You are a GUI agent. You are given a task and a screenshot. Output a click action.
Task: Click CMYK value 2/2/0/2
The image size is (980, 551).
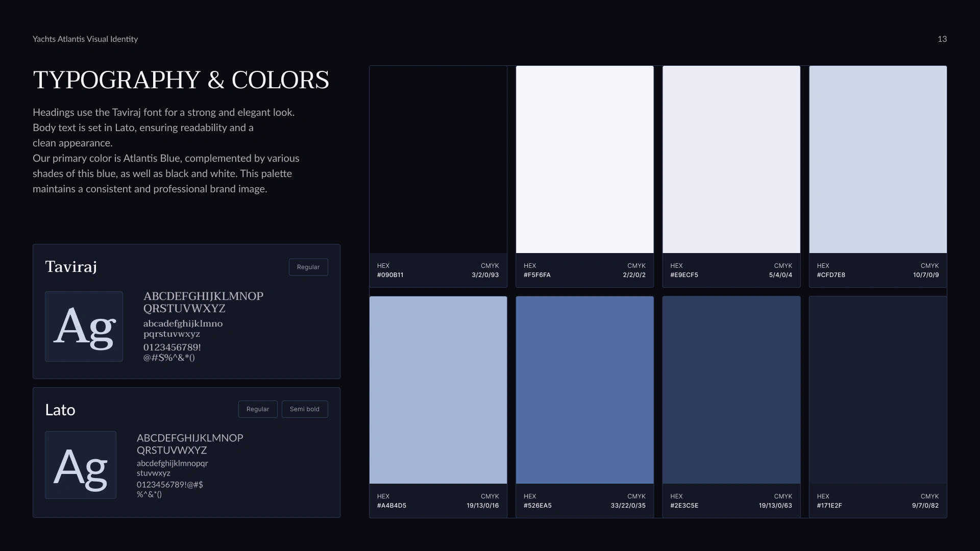pyautogui.click(x=634, y=275)
